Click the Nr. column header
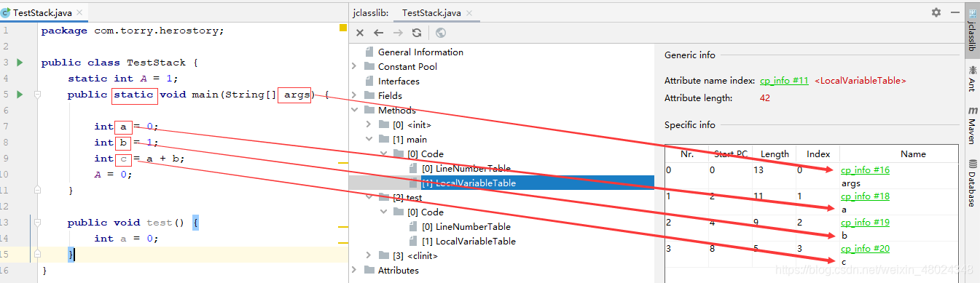This screenshot has height=283, width=980. (686, 154)
